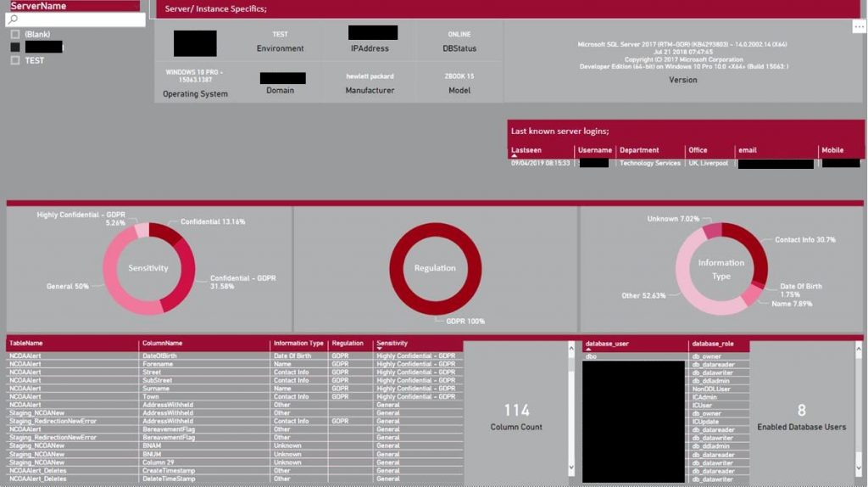868x487 pixels.
Task: Click the 'Name 7.89%' chart label
Action: [792, 304]
